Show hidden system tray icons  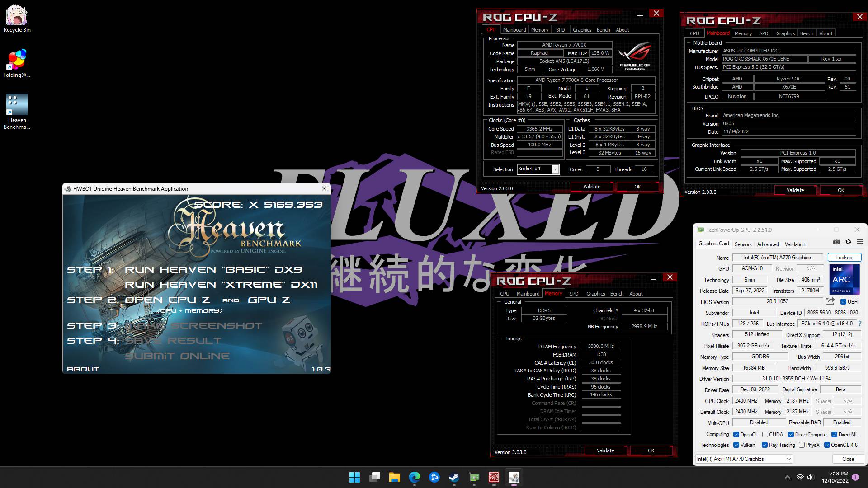[x=787, y=477]
